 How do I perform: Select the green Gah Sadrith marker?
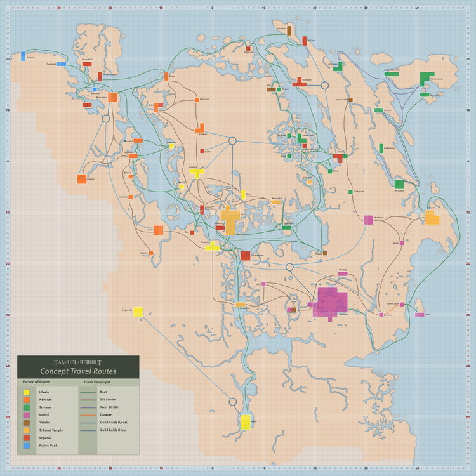pos(425,95)
